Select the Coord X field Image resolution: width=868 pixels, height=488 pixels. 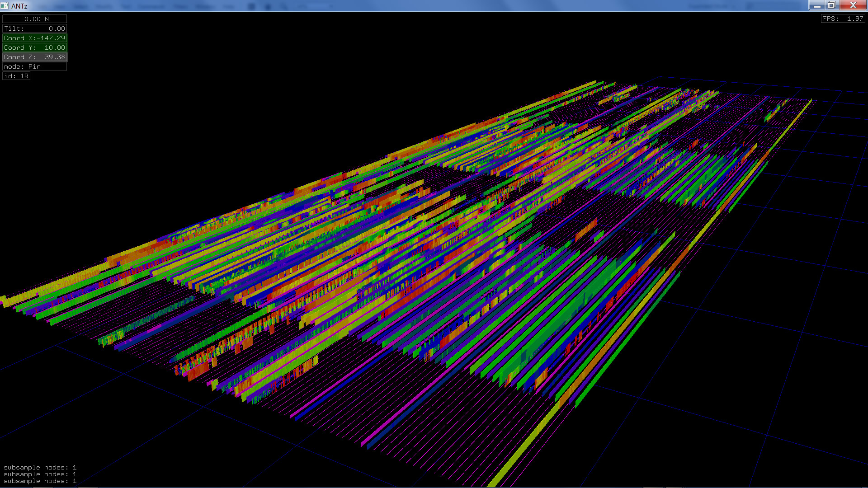click(x=35, y=38)
